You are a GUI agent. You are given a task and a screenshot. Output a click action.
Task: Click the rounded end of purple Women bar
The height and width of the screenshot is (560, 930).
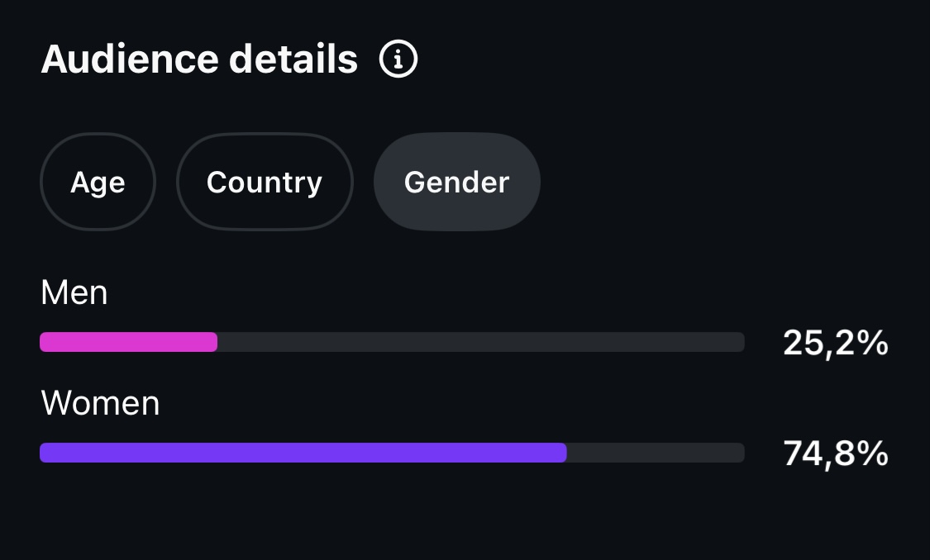(561, 452)
